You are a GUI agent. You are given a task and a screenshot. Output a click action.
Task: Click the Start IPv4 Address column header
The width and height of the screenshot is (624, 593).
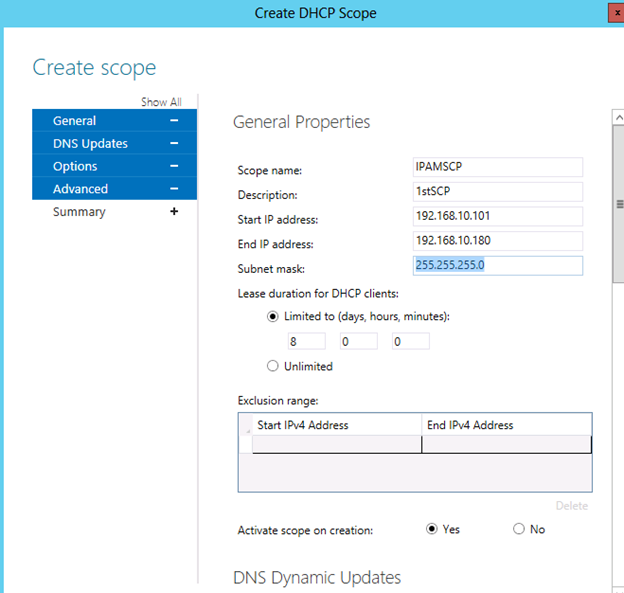(x=337, y=425)
